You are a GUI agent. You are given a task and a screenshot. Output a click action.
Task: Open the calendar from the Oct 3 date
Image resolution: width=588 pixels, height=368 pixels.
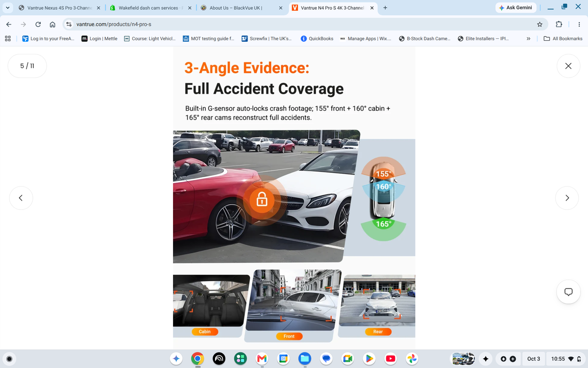click(534, 359)
